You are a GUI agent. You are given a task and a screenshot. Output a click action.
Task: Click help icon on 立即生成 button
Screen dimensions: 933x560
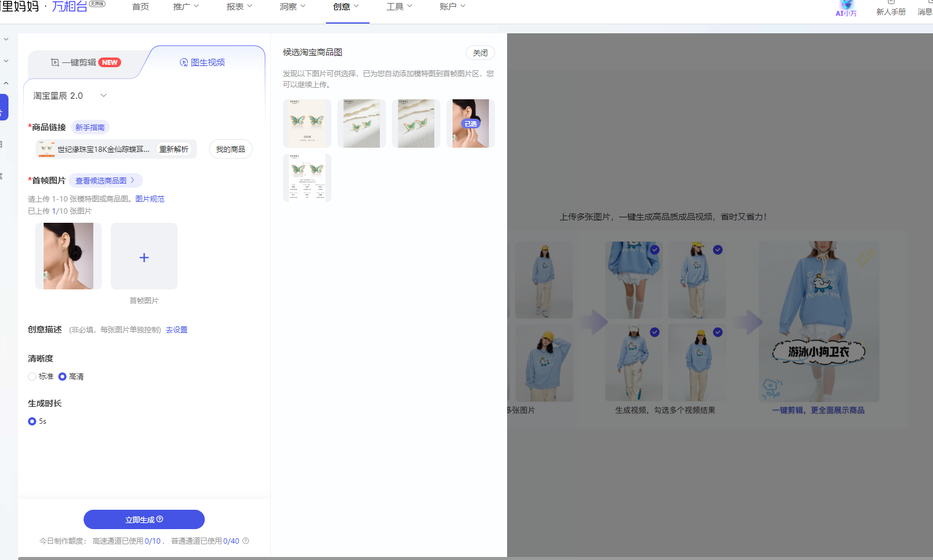coord(160,519)
